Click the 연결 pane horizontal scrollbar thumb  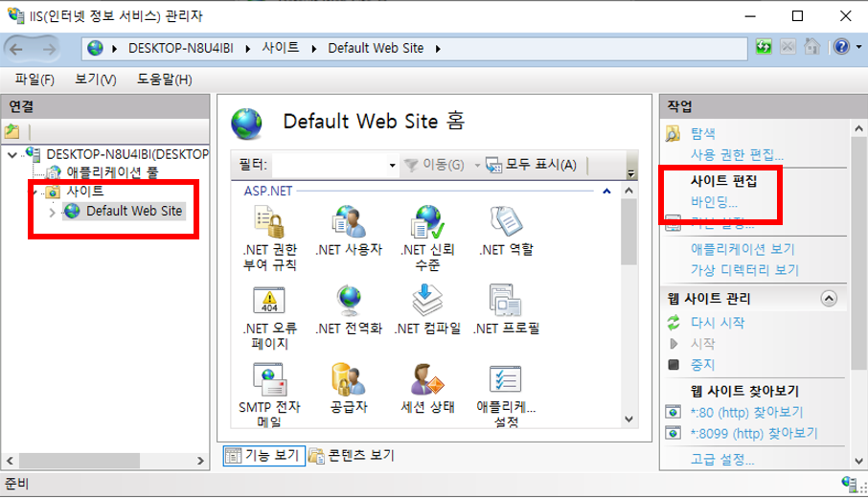pyautogui.click(x=80, y=461)
